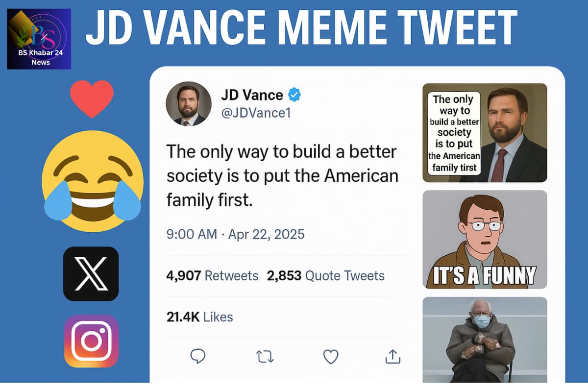Open the reply bubble icon on the tweet

click(198, 356)
